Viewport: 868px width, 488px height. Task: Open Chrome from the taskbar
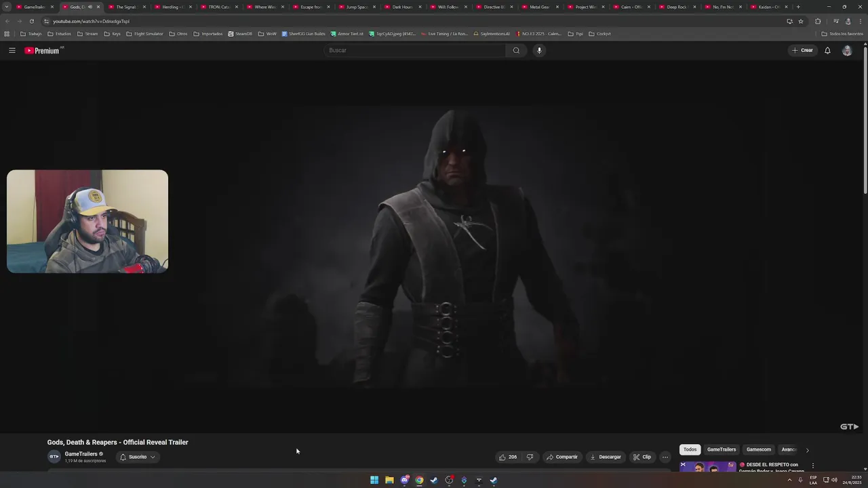tap(419, 480)
